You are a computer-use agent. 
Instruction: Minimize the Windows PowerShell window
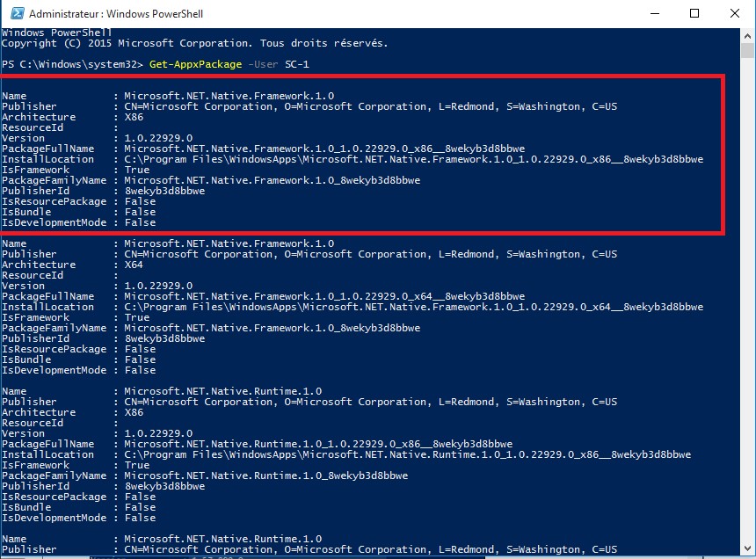point(652,14)
